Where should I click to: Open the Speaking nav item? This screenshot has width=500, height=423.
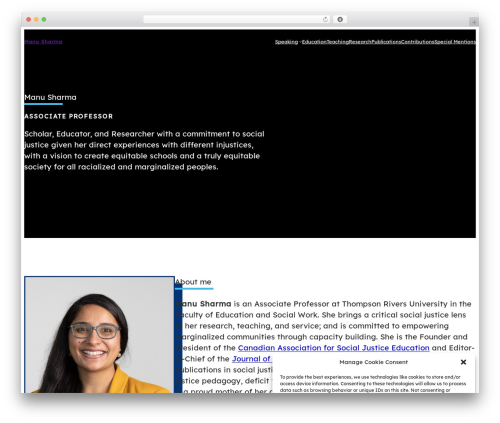(x=286, y=42)
